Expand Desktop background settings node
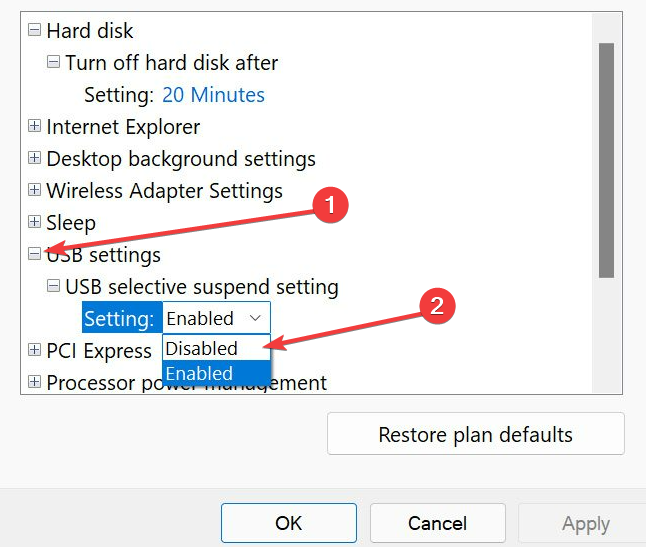Screen dimensions: 646x547 35,159
